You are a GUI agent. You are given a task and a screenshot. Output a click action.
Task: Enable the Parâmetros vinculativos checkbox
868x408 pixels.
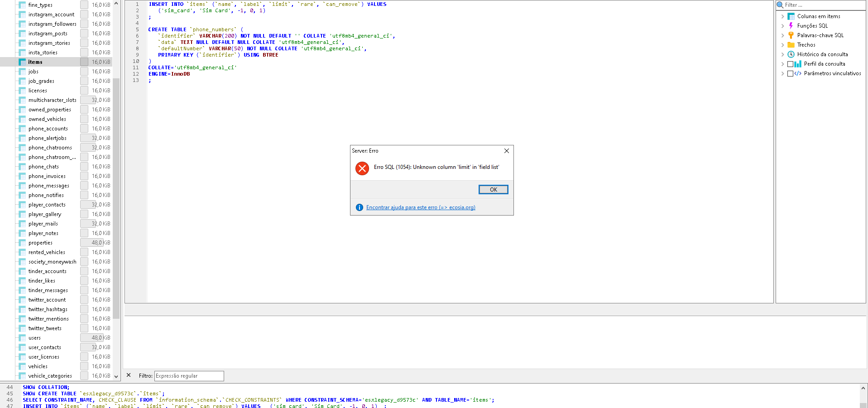click(x=791, y=73)
